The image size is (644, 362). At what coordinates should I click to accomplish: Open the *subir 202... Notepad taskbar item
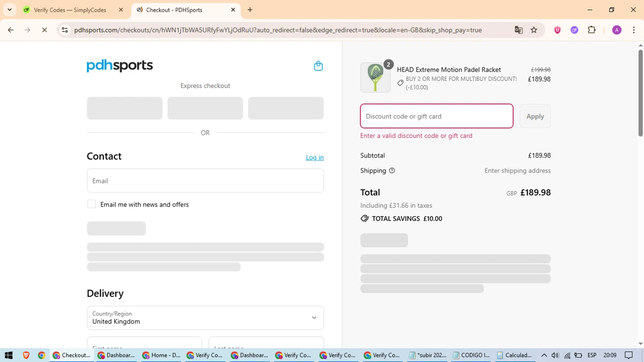pos(427,355)
